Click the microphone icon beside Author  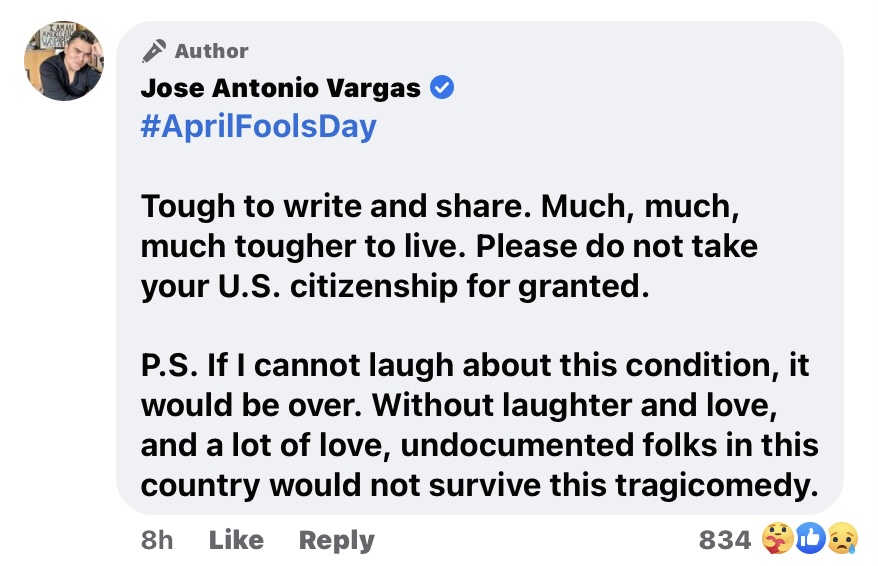coord(153,51)
